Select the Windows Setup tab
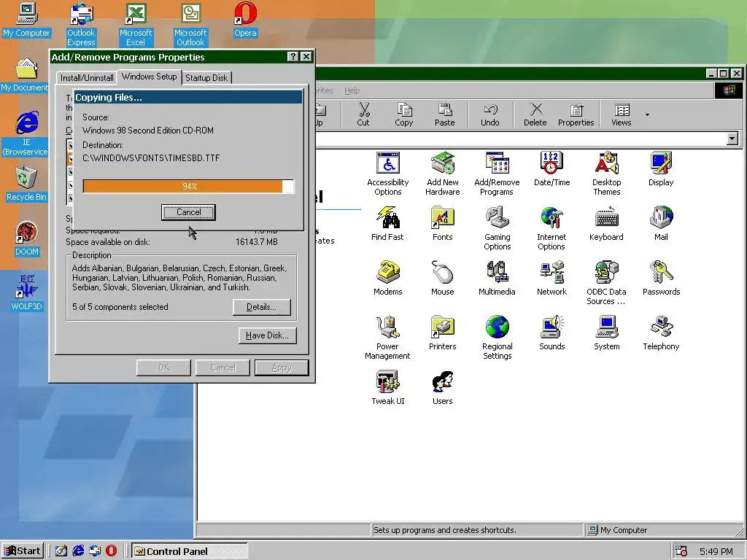Image resolution: width=747 pixels, height=560 pixels. click(149, 76)
